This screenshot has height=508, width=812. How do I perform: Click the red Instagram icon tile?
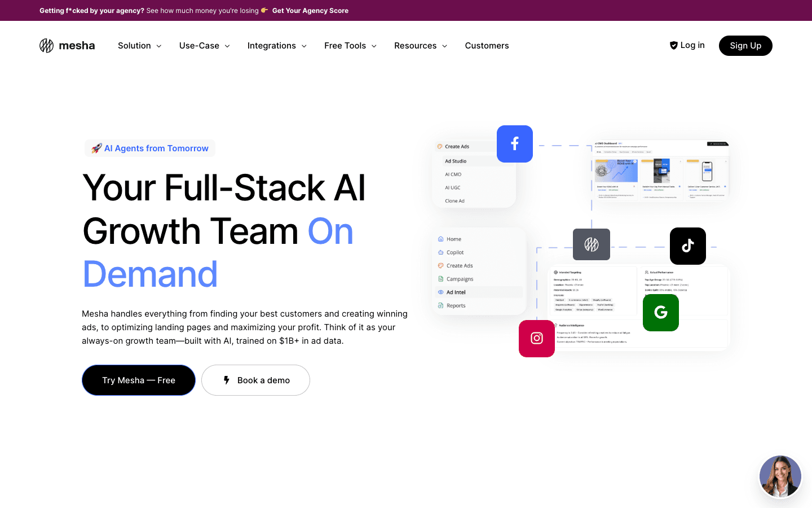[536, 339]
